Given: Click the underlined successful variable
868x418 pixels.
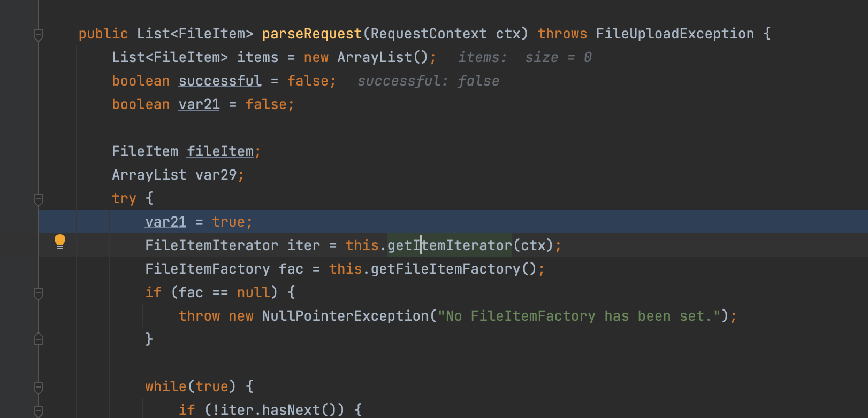Looking at the screenshot, I should pos(220,81).
